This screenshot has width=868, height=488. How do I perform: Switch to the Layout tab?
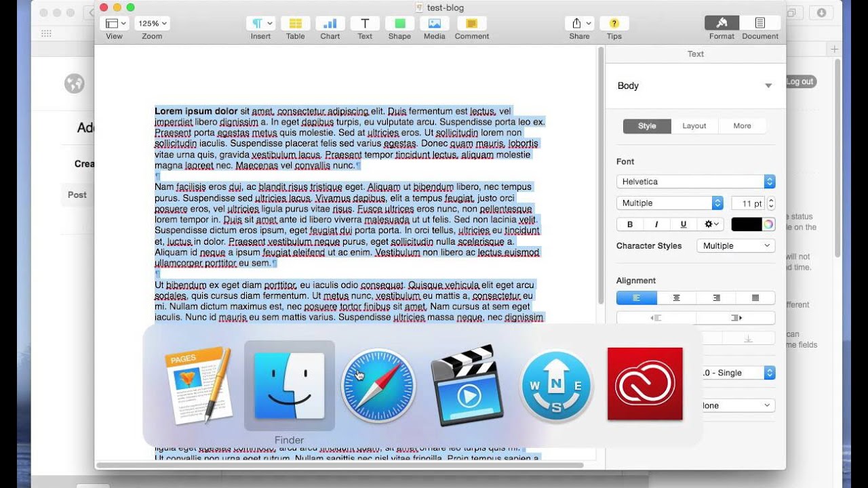click(694, 126)
